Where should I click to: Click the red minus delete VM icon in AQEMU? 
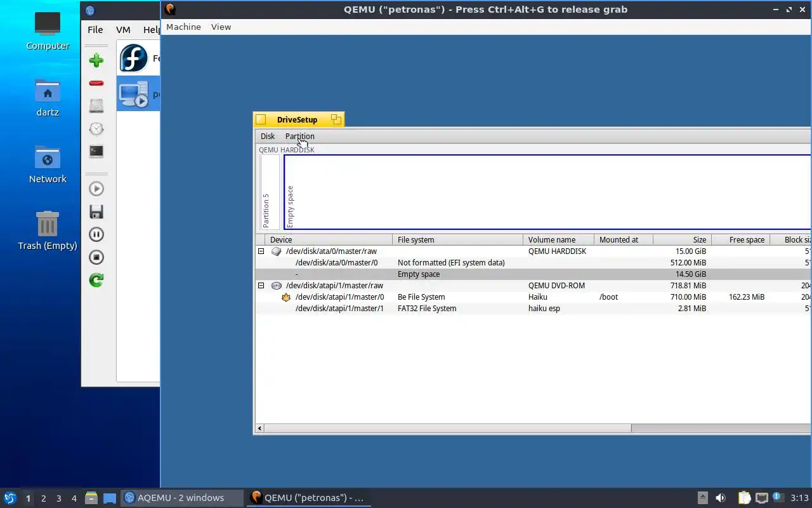tap(96, 83)
